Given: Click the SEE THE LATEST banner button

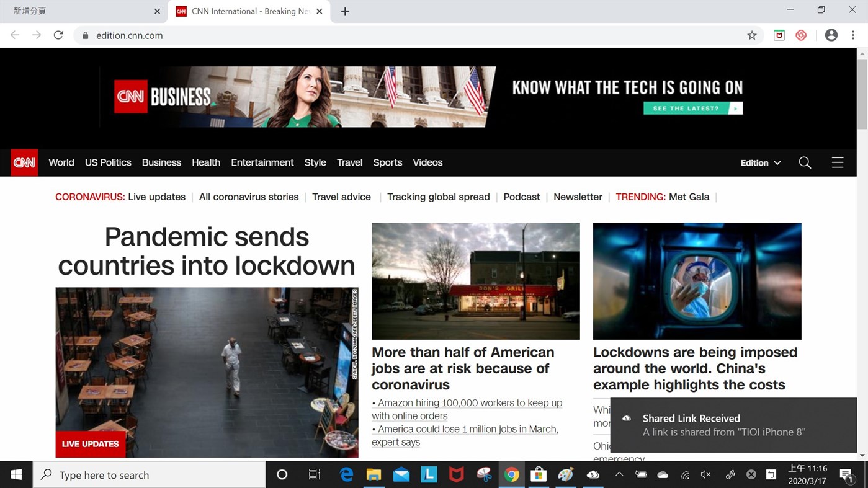Looking at the screenshot, I should tap(693, 109).
